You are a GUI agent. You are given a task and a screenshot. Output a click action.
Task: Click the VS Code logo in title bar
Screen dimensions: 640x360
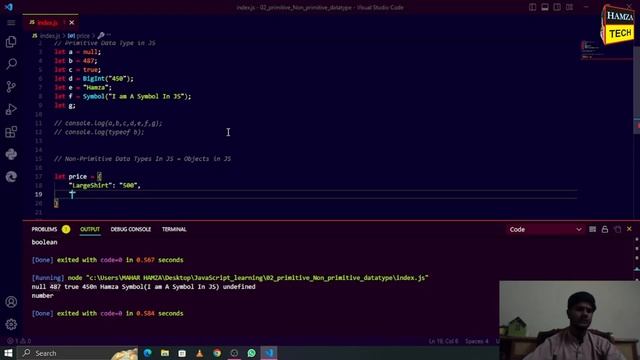(x=9, y=7)
